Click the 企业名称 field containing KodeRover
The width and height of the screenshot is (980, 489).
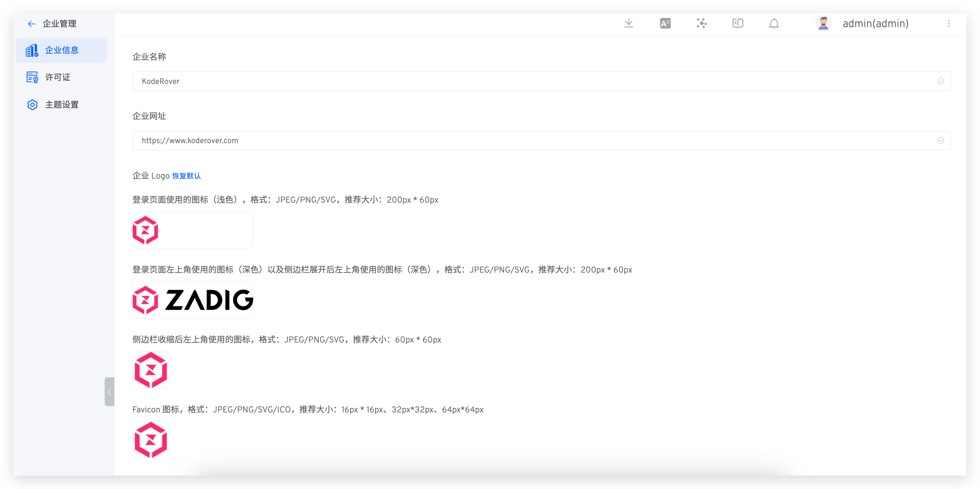coord(532,81)
